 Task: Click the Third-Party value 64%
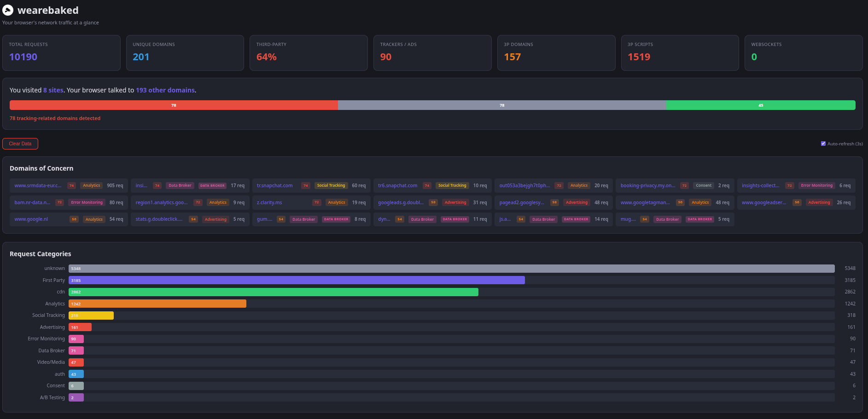(267, 57)
